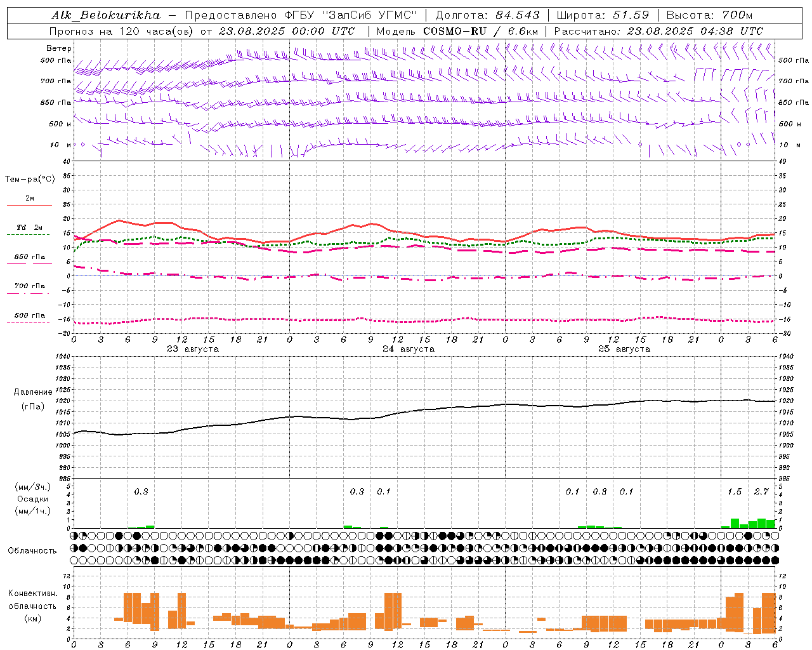Click the (гПа) pressure unit label
The image size is (812, 650).
pos(33,406)
